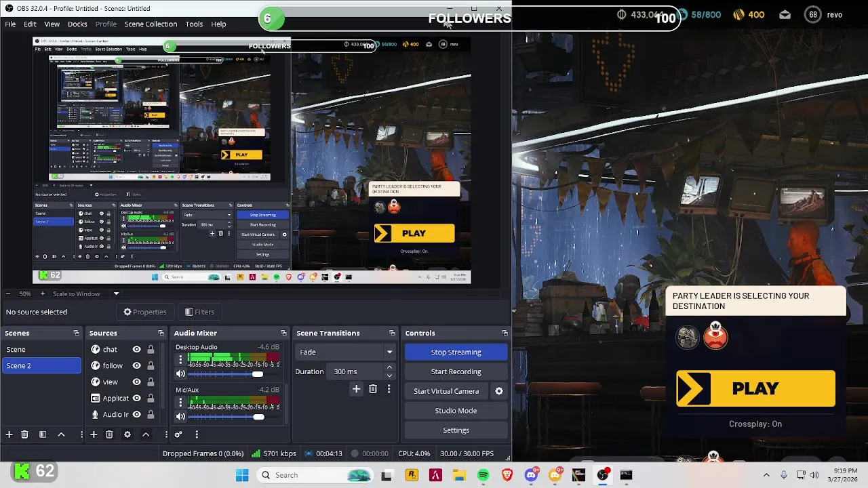
Task: Show hidden system tray icons chevron
Action: 766,475
